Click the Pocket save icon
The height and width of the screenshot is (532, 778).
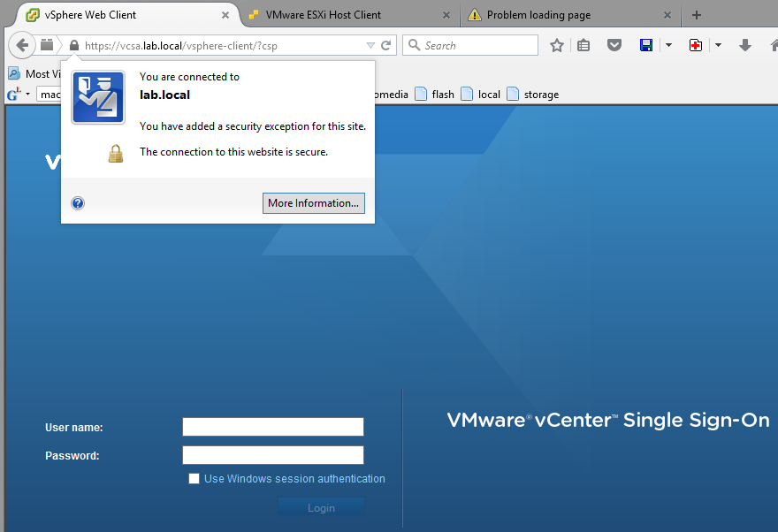click(x=614, y=46)
